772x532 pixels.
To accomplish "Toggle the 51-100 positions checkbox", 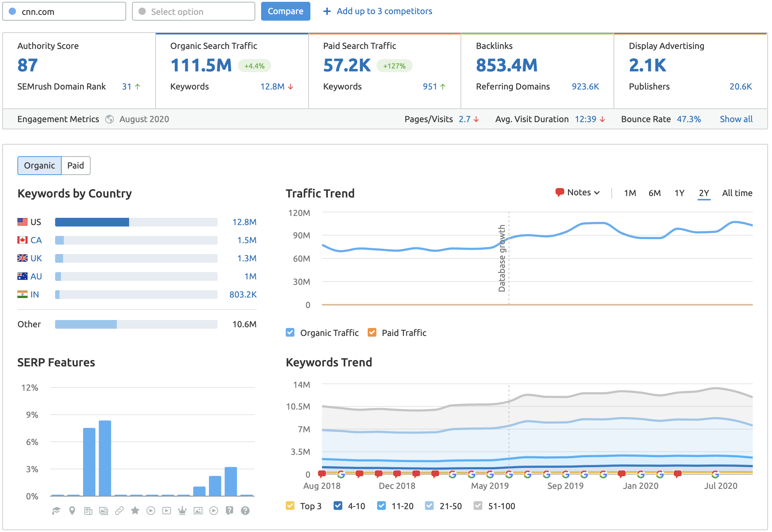I will click(478, 506).
